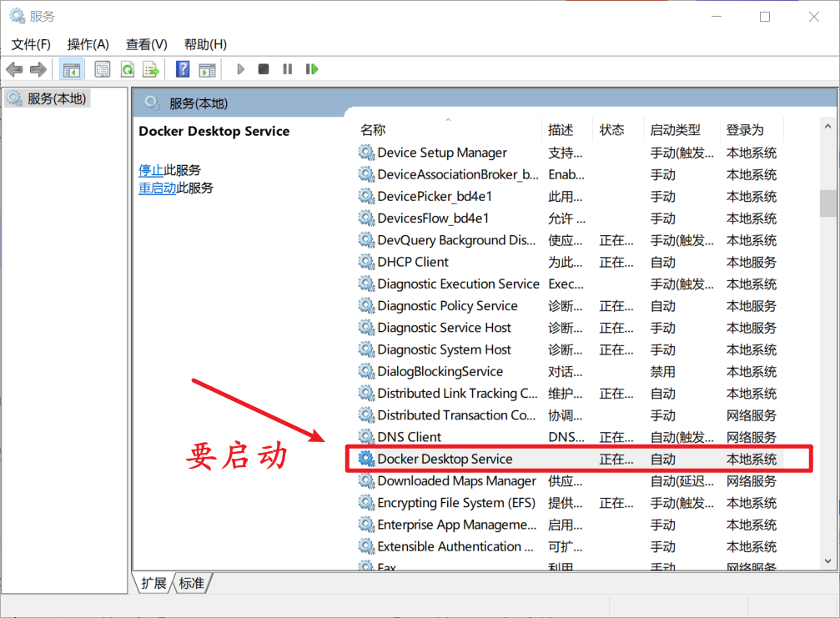This screenshot has width=840, height=618.
Task: Click the gear icon beside DialogBlockingService
Action: pos(366,372)
